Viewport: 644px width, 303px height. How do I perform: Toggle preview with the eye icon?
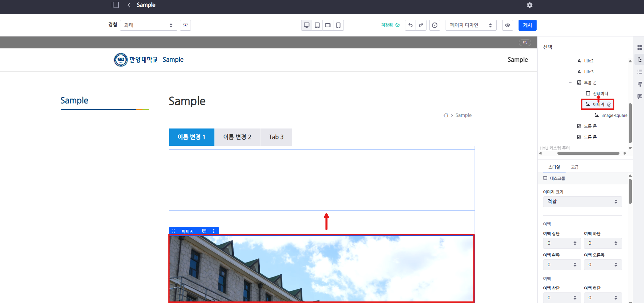(508, 25)
